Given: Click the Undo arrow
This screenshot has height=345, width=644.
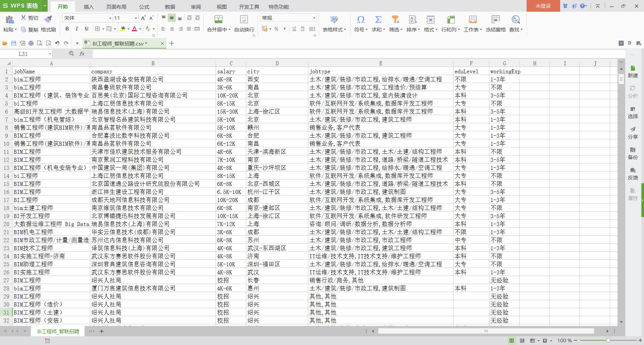Looking at the screenshot, I should 57,43.
